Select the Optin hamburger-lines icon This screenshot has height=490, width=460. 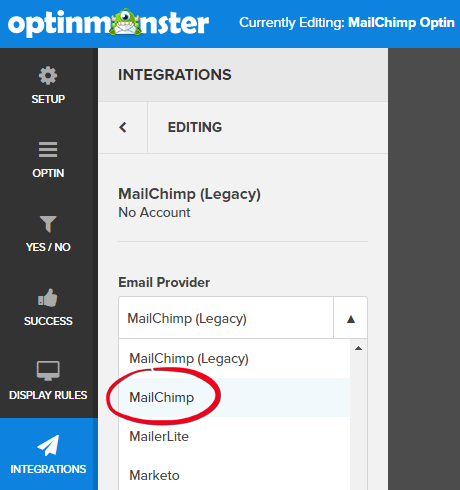[48, 149]
